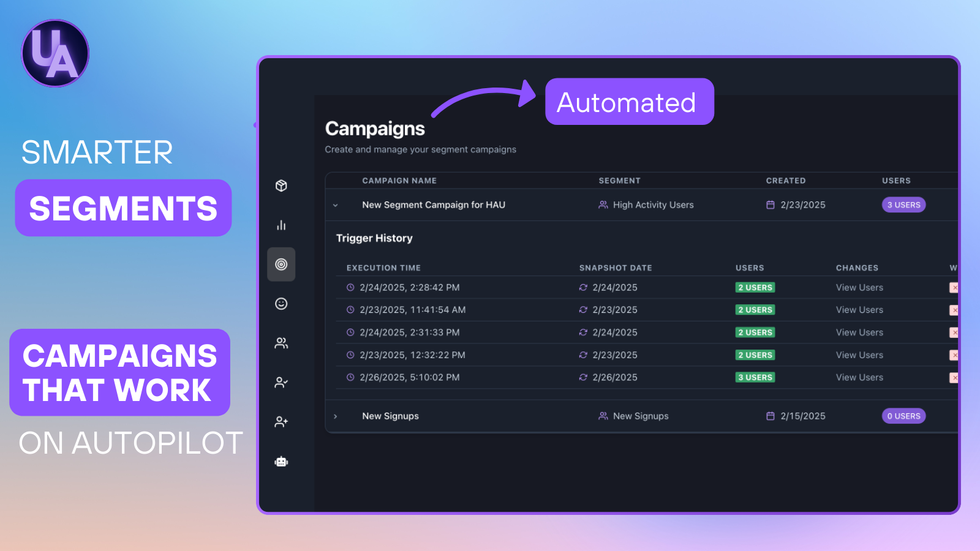Open View Users for the 2/24/2025 execution
Screen dimensions: 980x551
[x=859, y=287]
